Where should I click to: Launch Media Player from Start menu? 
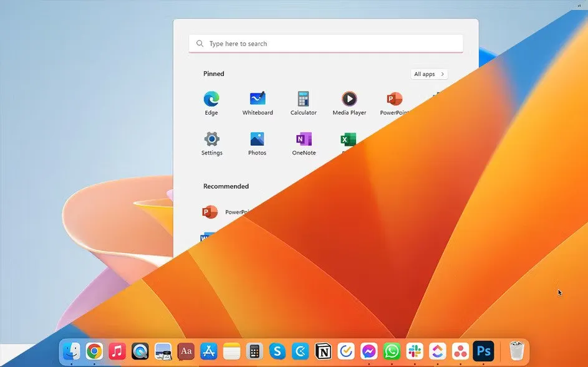click(349, 99)
